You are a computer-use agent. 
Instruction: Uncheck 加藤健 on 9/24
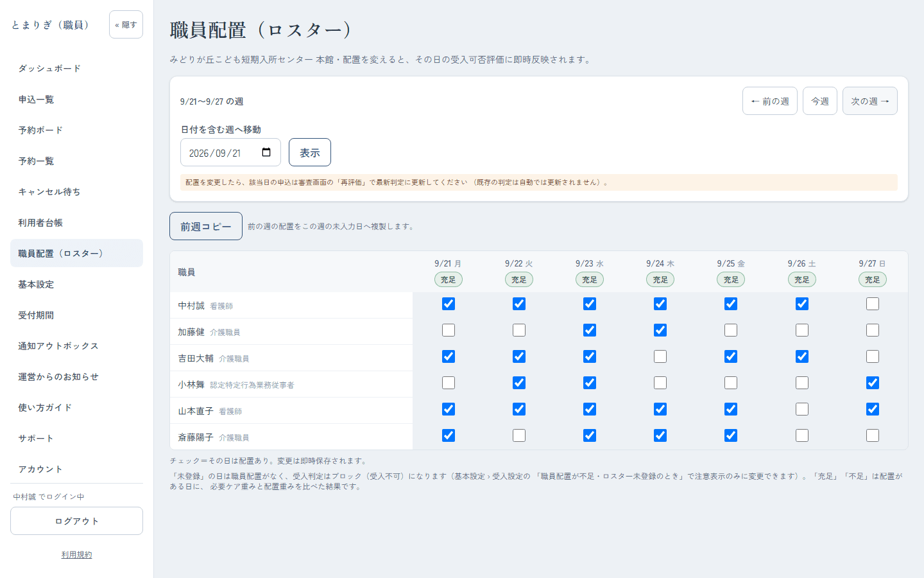pyautogui.click(x=660, y=330)
